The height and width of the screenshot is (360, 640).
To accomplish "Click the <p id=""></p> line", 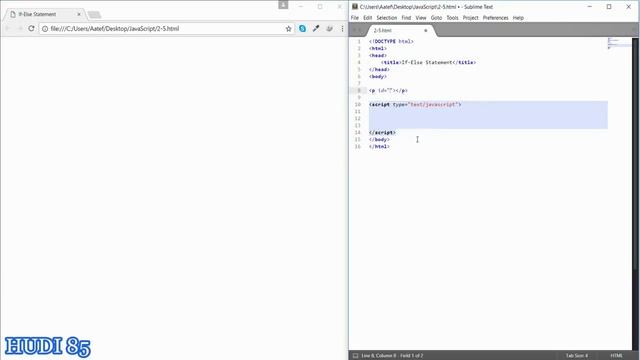I will click(x=388, y=91).
